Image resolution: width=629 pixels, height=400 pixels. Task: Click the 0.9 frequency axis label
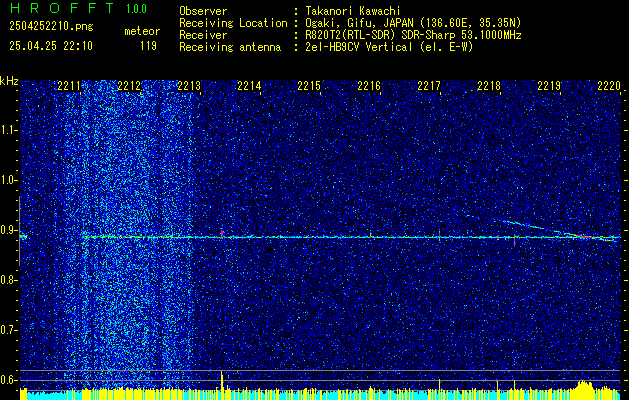pos(8,230)
